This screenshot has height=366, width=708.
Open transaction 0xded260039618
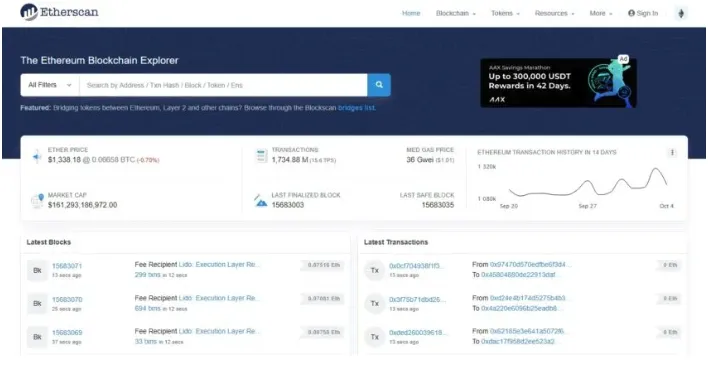[419, 333]
